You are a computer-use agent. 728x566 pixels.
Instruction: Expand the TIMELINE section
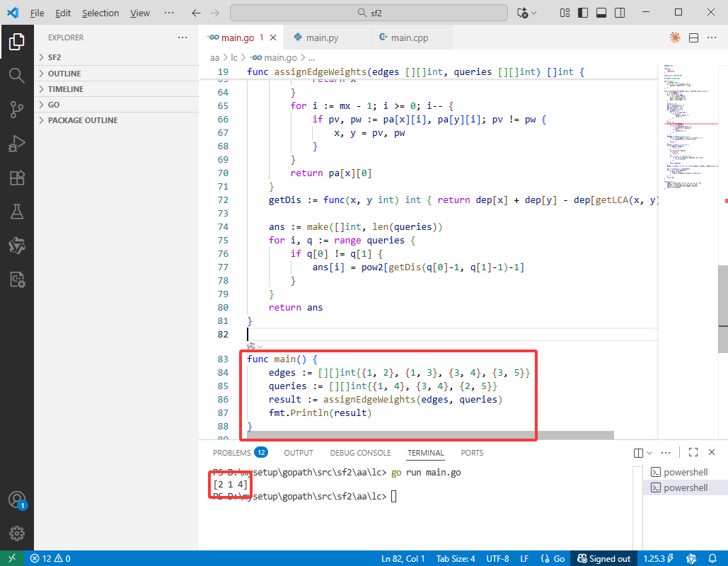116,88
